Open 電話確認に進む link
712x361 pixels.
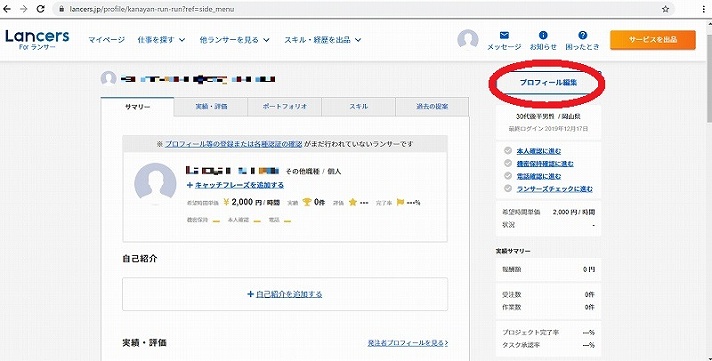pos(539,176)
